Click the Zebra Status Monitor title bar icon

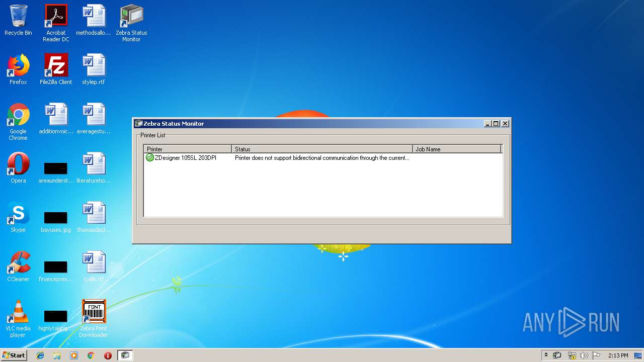click(139, 124)
